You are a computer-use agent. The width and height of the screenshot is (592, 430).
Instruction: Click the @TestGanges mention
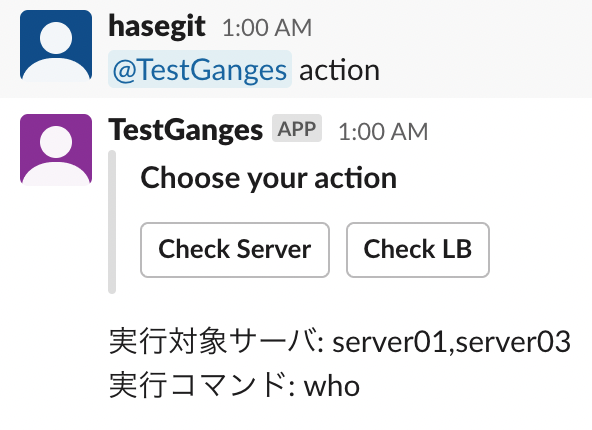200,69
